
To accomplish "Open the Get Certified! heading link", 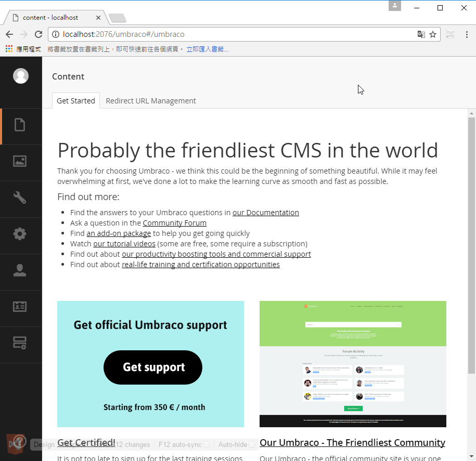I will click(x=86, y=442).
